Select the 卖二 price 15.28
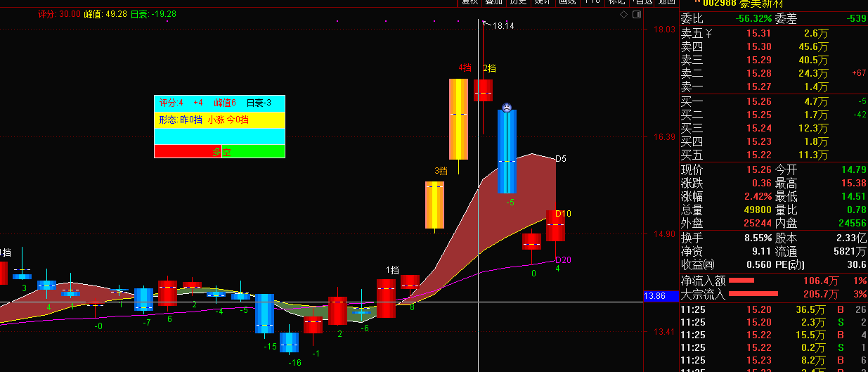868x372 pixels. point(759,73)
